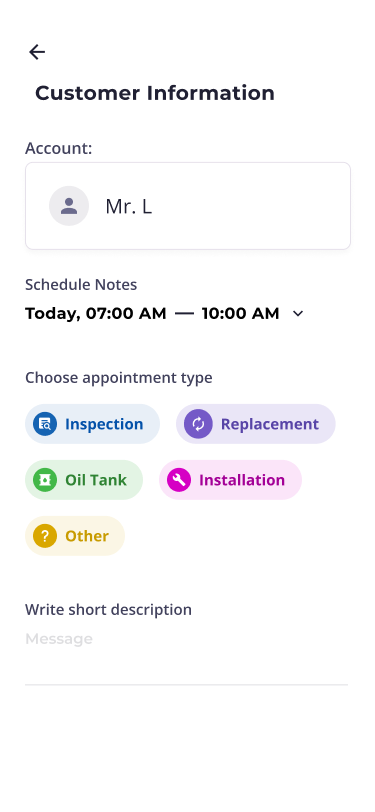Click the blue Inspection magnifier icon

click(45, 424)
